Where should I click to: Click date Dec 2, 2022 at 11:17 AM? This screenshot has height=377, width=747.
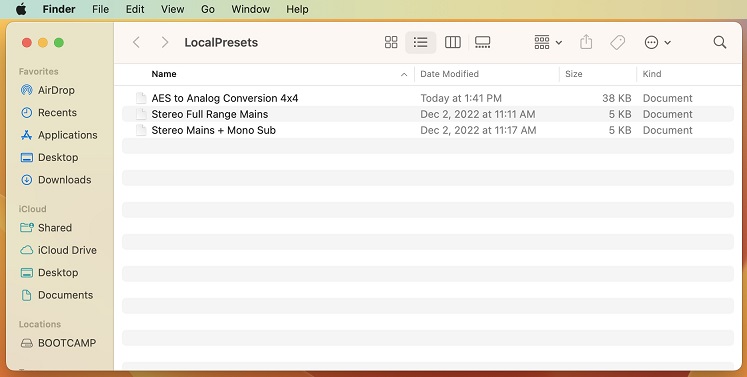click(x=478, y=130)
